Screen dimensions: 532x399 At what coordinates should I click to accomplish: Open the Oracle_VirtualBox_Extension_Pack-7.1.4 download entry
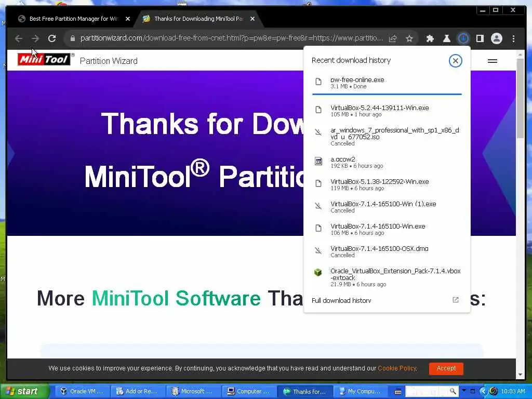(x=387, y=277)
